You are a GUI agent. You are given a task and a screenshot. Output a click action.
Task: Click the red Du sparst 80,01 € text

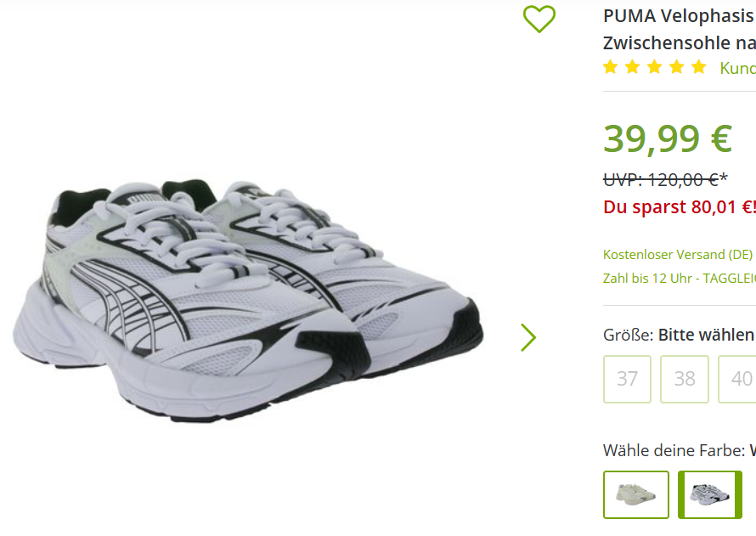pos(680,207)
